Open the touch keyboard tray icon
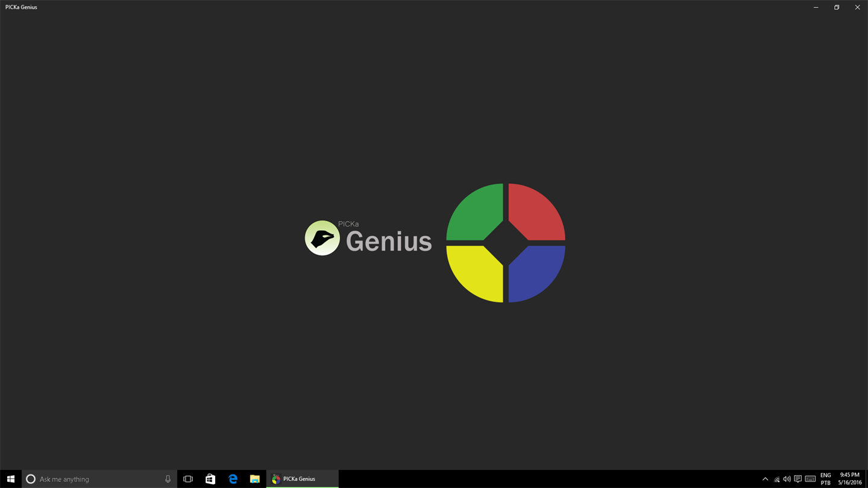This screenshot has width=868, height=488. pyautogui.click(x=811, y=479)
